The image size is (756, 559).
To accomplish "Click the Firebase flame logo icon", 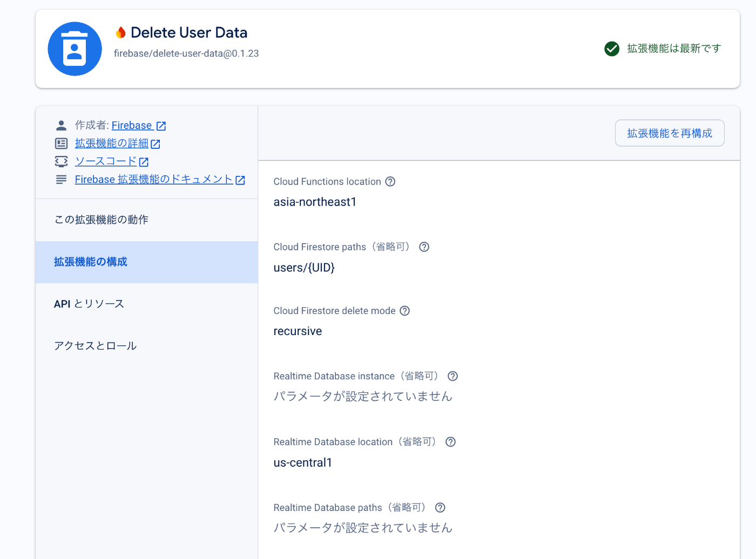I will (121, 32).
